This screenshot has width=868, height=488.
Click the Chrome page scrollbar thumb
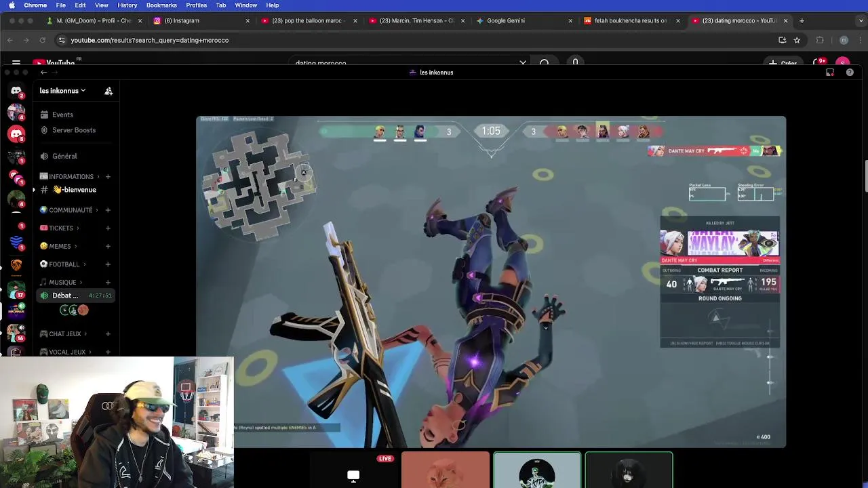(x=866, y=176)
